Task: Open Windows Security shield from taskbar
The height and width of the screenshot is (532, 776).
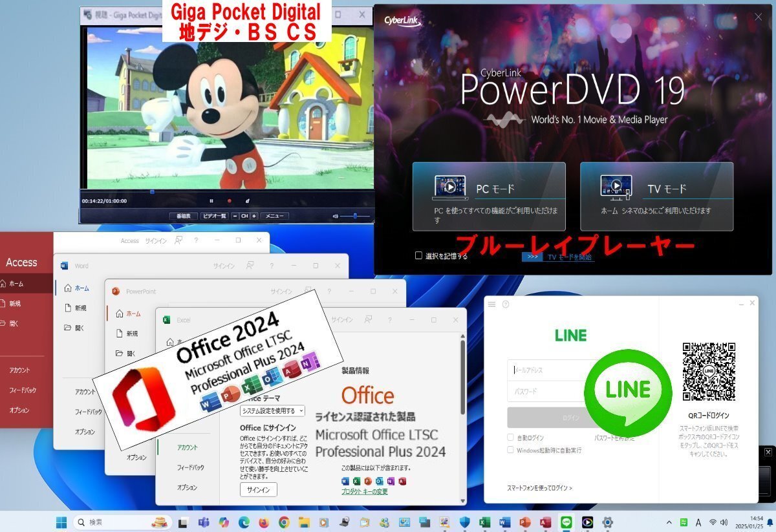Action: [x=464, y=522]
